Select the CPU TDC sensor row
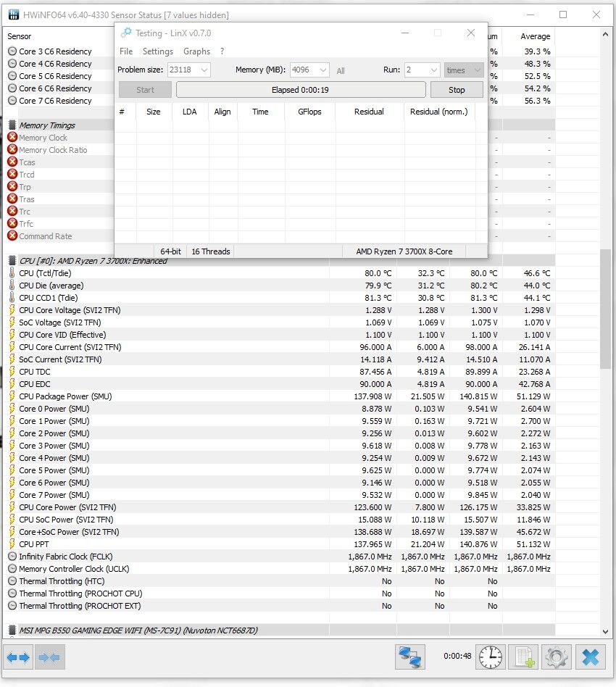 (279, 372)
